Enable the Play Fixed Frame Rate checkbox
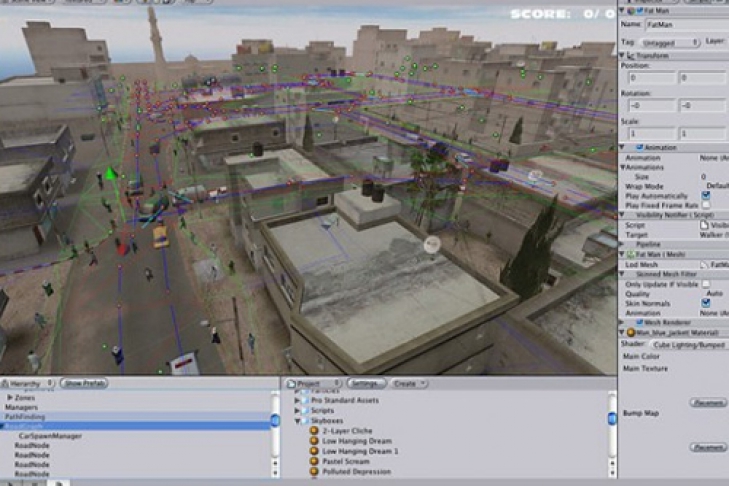Image resolution: width=729 pixels, height=486 pixels. click(706, 205)
